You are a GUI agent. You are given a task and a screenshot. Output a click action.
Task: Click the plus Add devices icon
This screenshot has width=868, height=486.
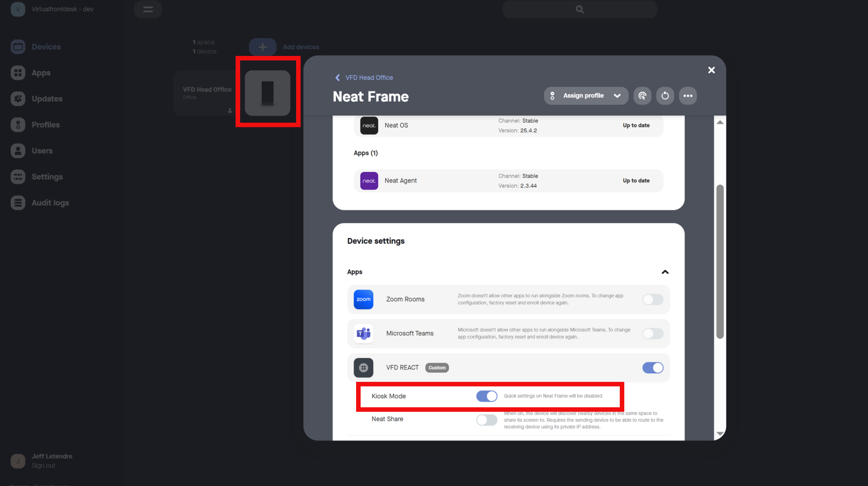pos(262,47)
